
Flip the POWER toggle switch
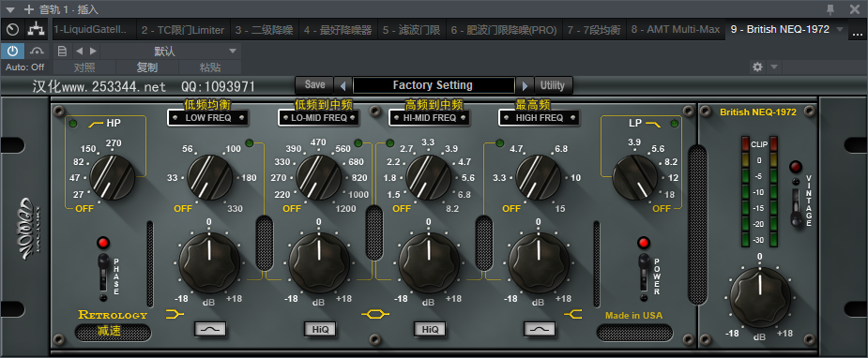coord(643,273)
